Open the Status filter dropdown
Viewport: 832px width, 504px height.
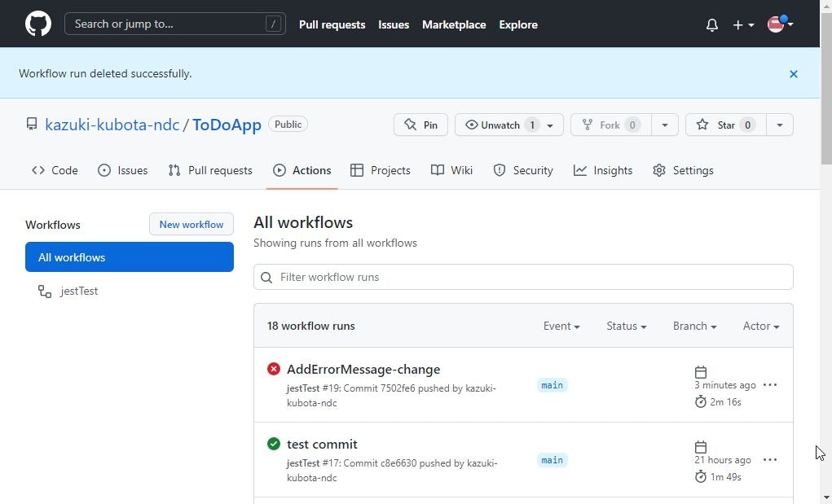coord(626,326)
